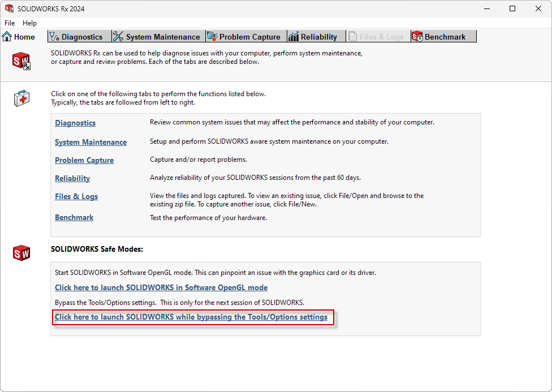Select the System Maintenance wrench icon

(117, 36)
